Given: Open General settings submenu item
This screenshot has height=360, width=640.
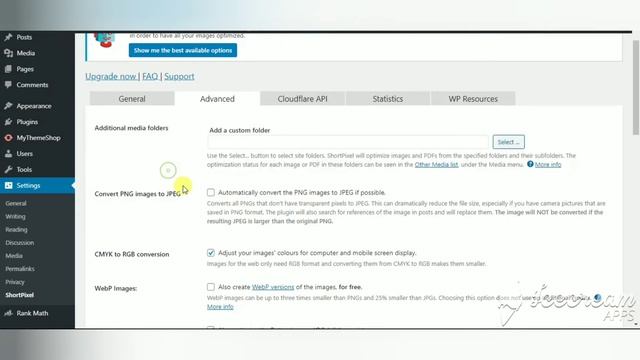Looking at the screenshot, I should click(x=16, y=203).
